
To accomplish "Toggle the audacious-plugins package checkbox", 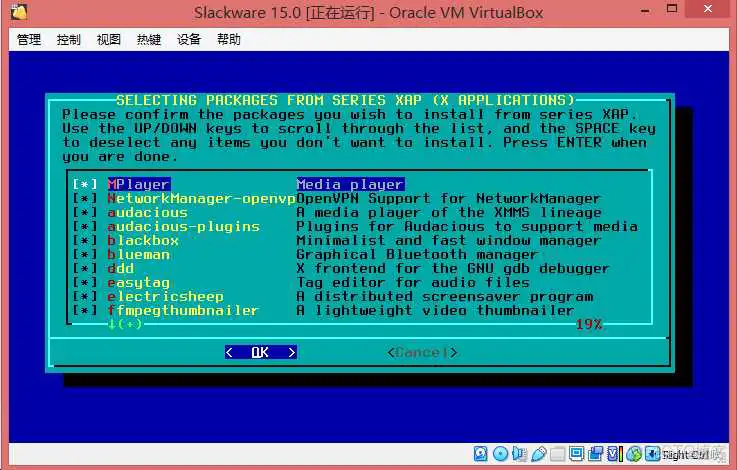I will tap(85, 226).
